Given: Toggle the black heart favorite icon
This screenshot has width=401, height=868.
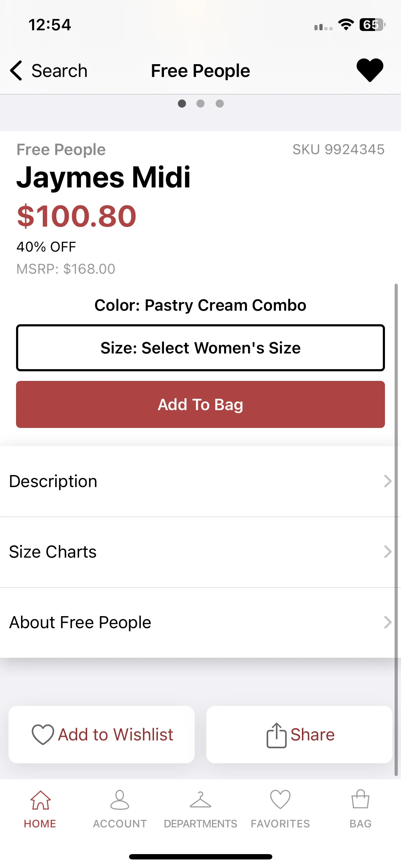Looking at the screenshot, I should [x=370, y=70].
